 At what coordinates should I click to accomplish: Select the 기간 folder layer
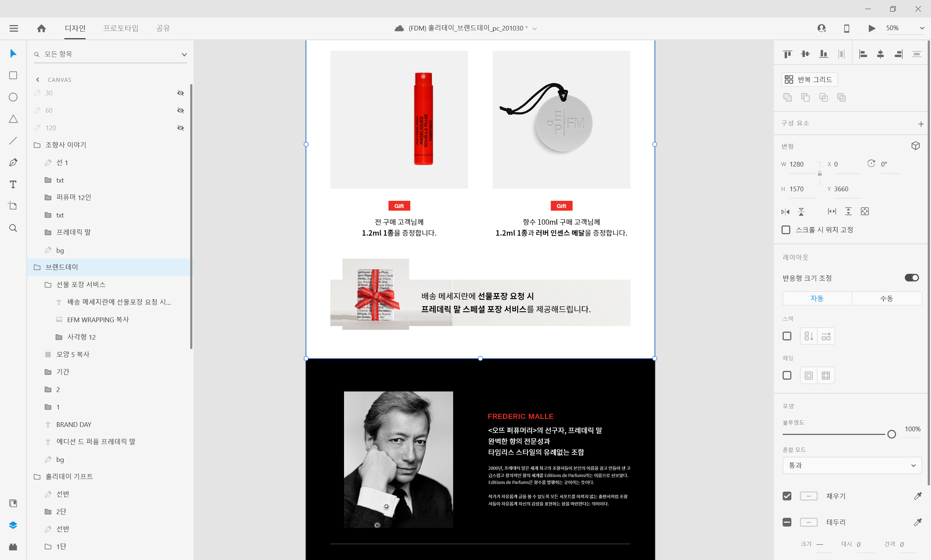pyautogui.click(x=110, y=372)
